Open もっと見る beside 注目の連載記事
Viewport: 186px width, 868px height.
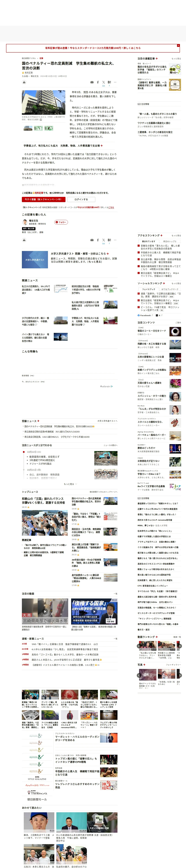pyautogui.click(x=176, y=59)
